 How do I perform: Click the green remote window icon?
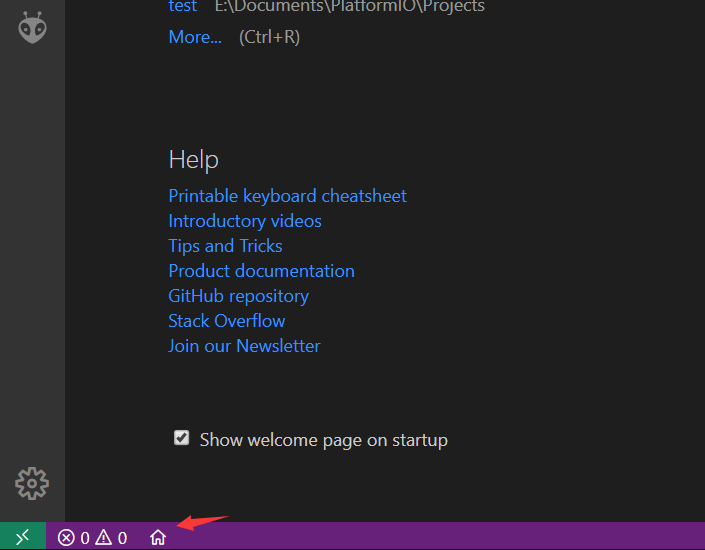coord(22,537)
